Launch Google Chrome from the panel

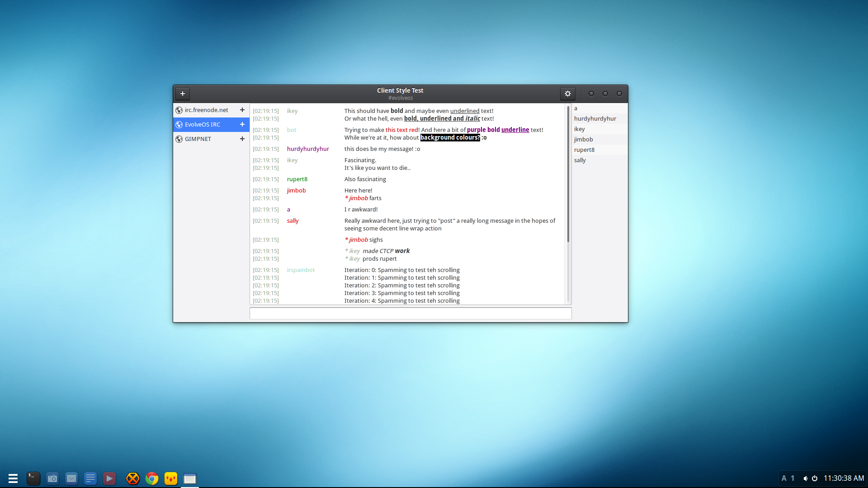coord(152,479)
